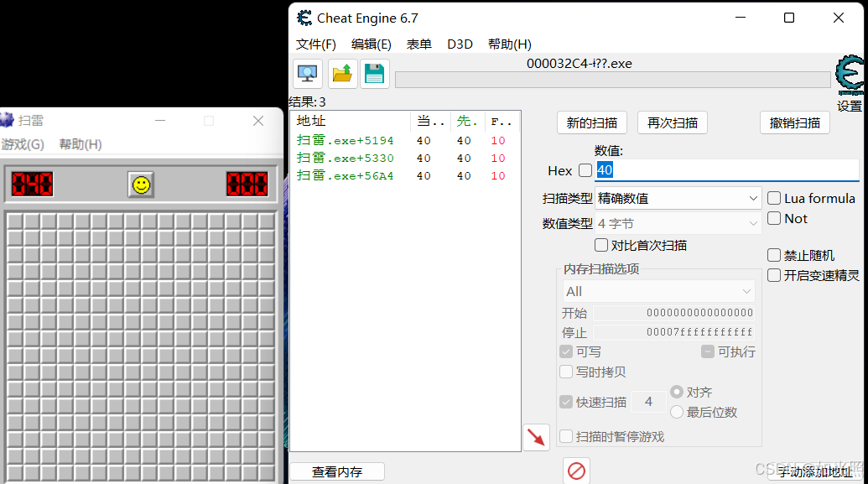
Task: Maximize the Cheat Engine window
Action: point(789,18)
